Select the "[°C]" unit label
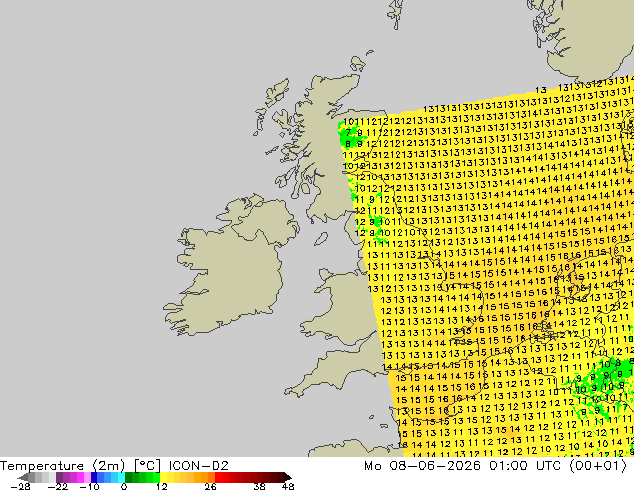 click(147, 466)
